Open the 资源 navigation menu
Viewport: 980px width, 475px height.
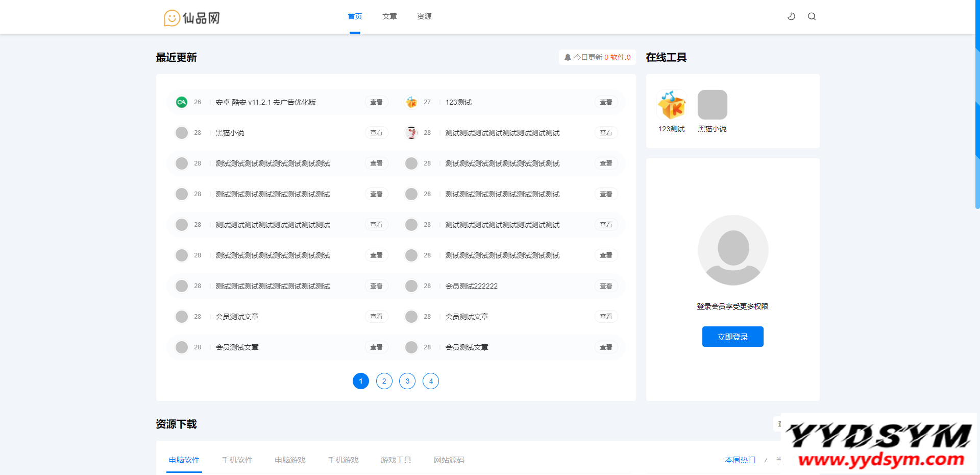click(424, 16)
